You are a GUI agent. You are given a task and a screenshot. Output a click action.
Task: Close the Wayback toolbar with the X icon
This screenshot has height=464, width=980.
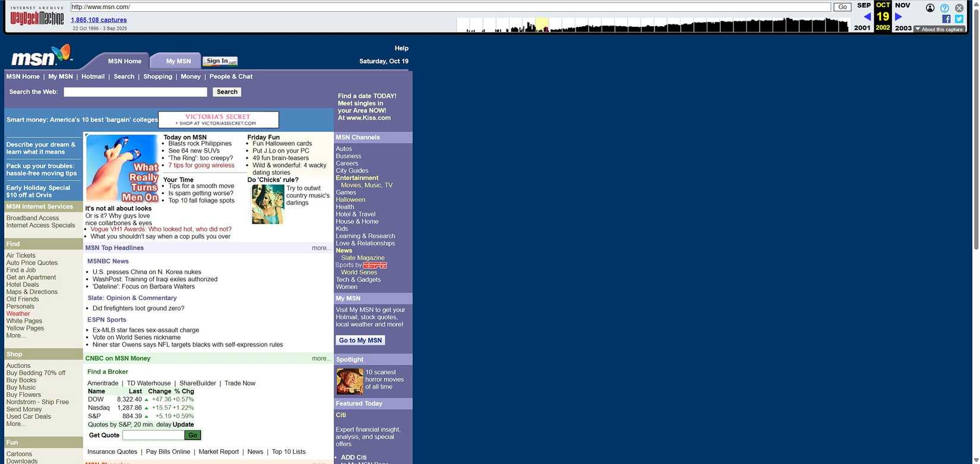click(959, 8)
